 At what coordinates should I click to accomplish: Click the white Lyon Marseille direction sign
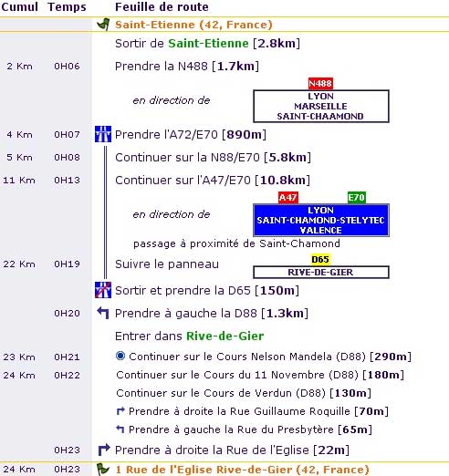[321, 106]
